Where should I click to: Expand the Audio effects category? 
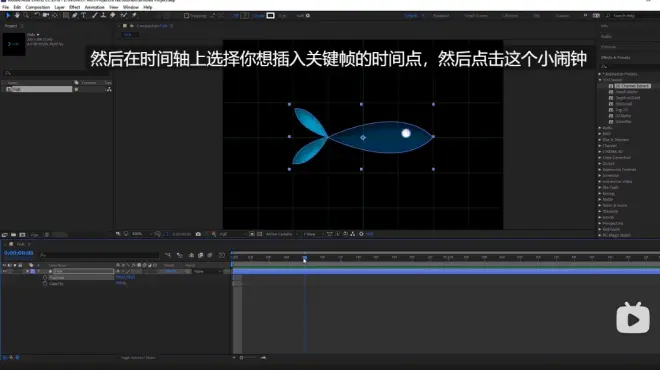click(x=600, y=128)
